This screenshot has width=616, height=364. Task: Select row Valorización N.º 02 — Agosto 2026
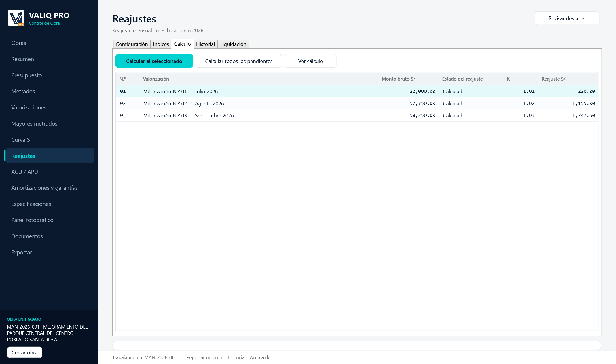357,103
